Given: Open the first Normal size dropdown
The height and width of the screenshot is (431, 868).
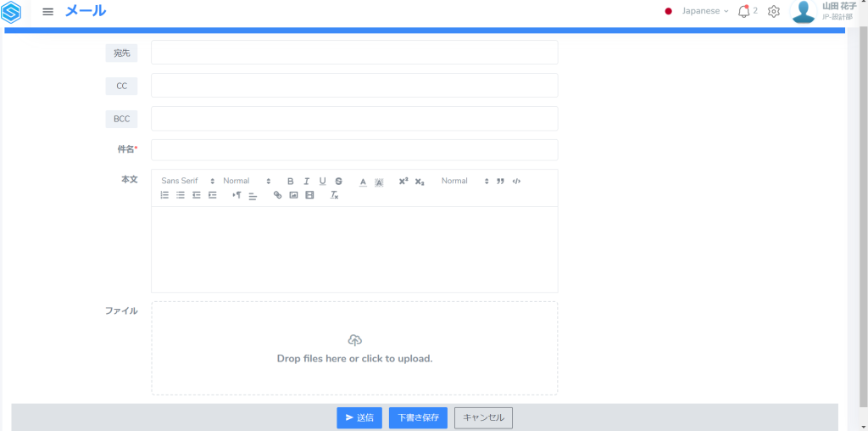Looking at the screenshot, I should pos(247,181).
